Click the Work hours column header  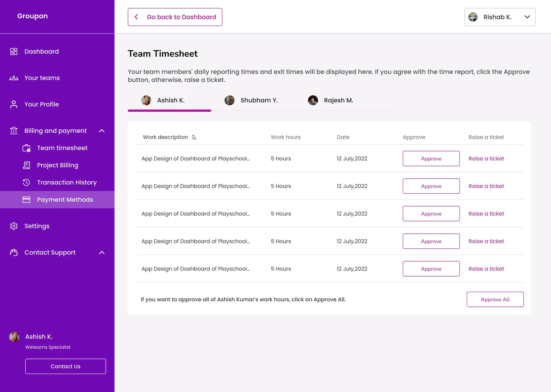tap(286, 137)
